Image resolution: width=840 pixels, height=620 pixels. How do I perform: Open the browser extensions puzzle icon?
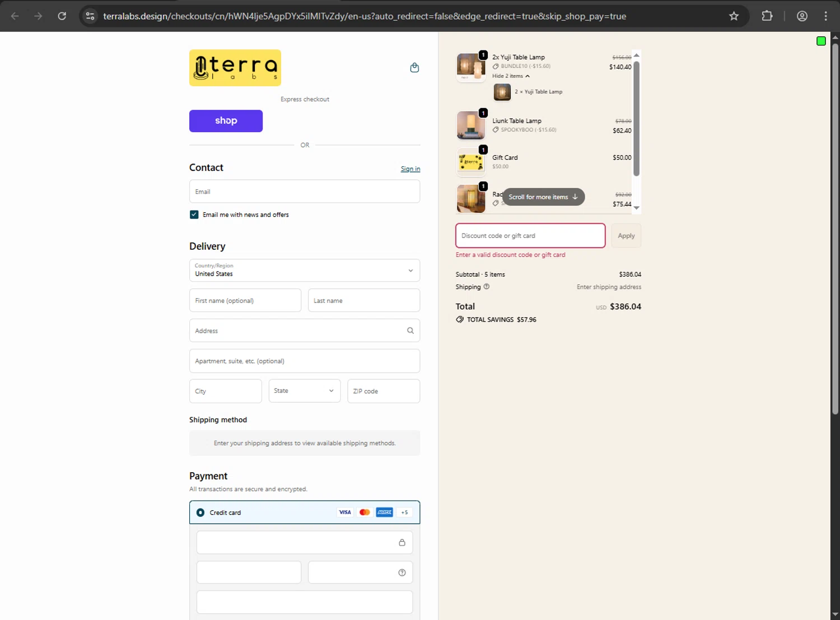pos(767,16)
